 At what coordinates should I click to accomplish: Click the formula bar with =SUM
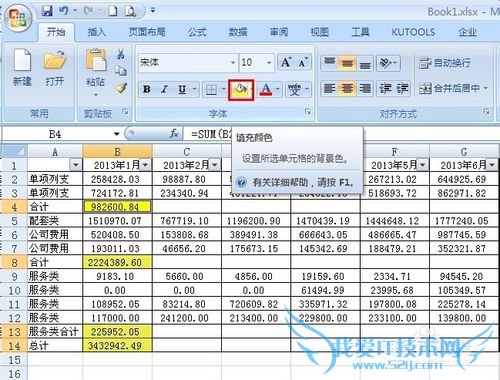click(x=340, y=134)
